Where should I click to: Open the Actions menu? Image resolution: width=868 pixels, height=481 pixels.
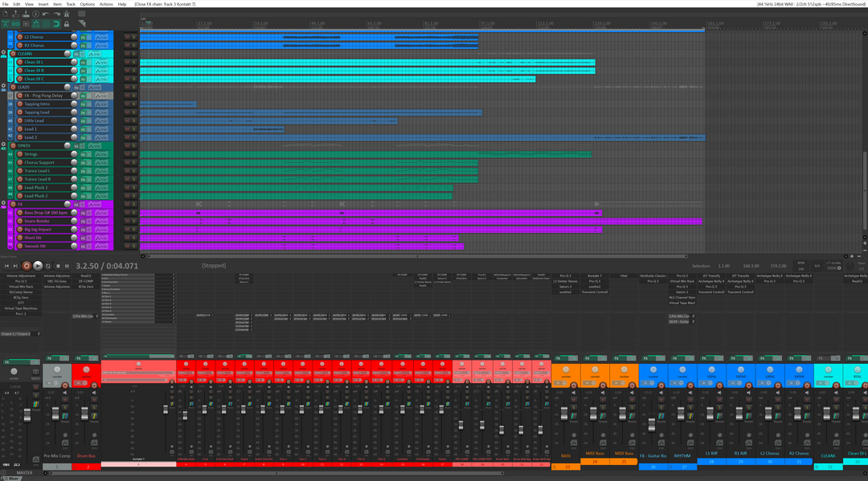click(x=106, y=3)
